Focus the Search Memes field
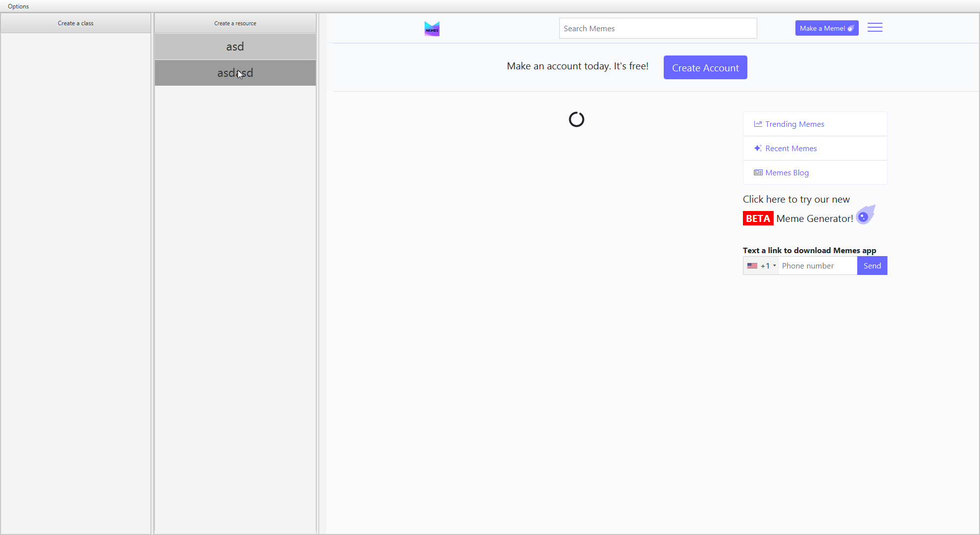Image resolution: width=980 pixels, height=535 pixels. [658, 29]
